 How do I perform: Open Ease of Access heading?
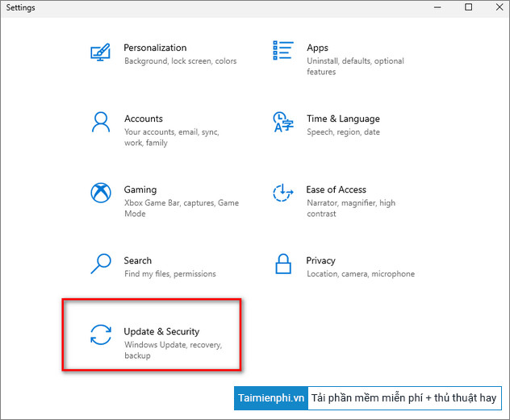click(336, 189)
